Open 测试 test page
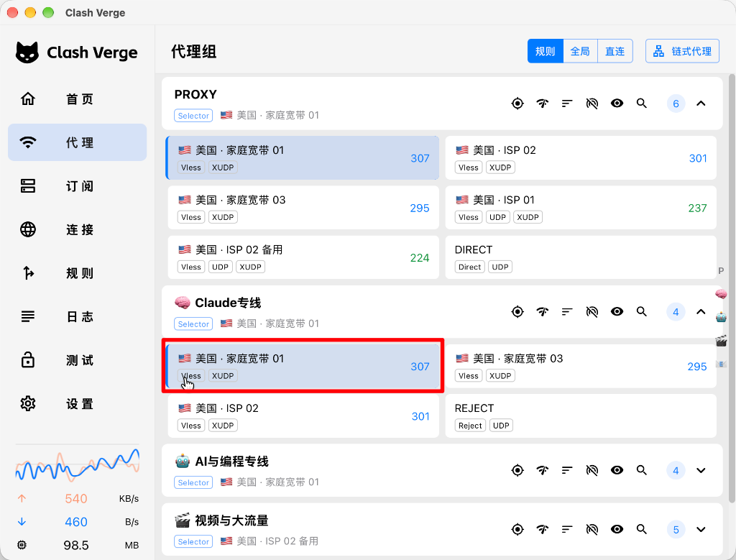 click(x=78, y=360)
